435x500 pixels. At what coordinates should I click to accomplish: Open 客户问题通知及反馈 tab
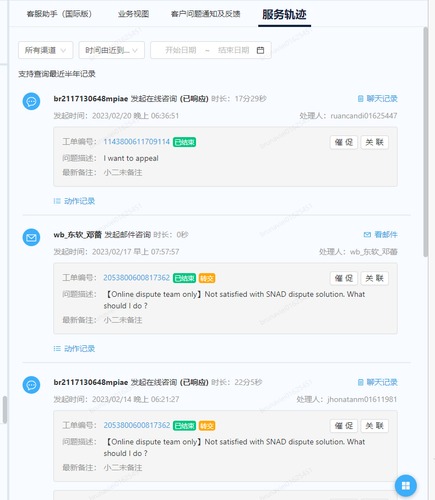pos(205,14)
